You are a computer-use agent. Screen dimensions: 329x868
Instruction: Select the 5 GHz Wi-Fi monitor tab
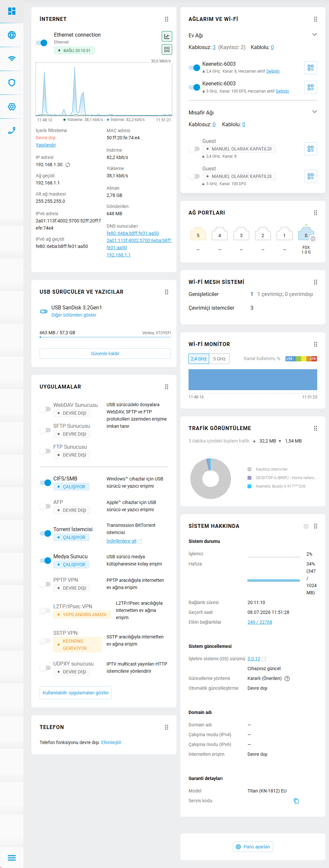219,359
